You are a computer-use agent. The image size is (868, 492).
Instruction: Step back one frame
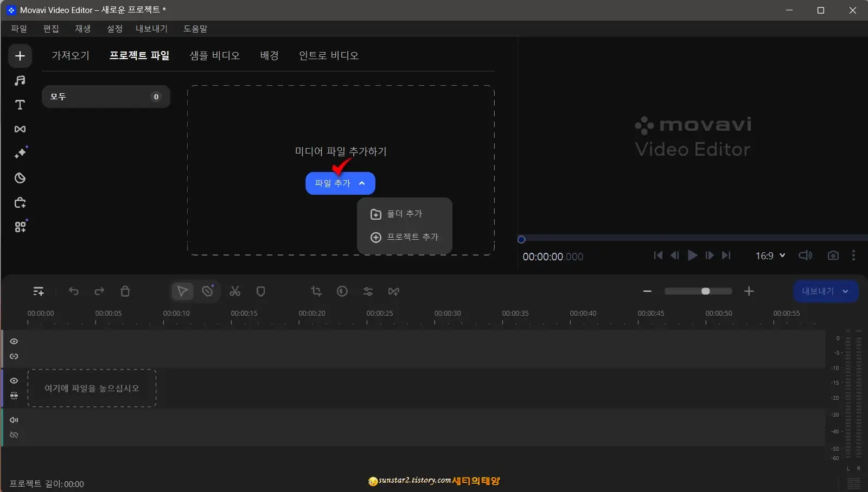[x=675, y=255]
